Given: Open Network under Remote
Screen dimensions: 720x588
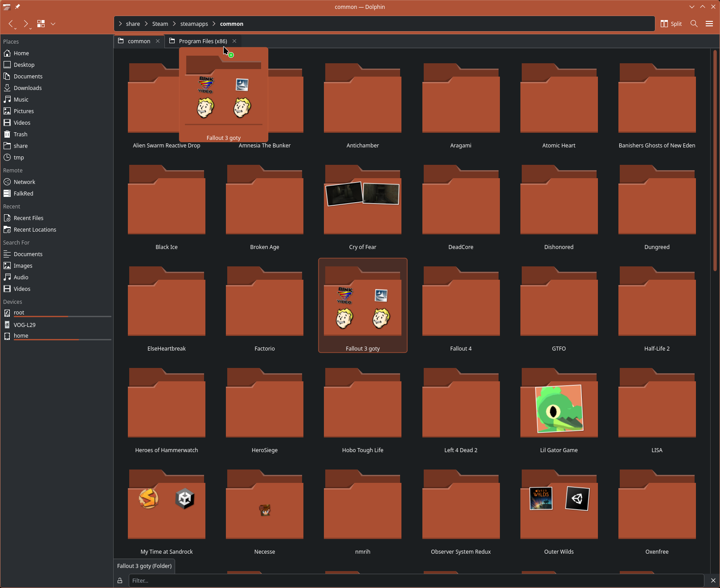Looking at the screenshot, I should pos(57,182).
